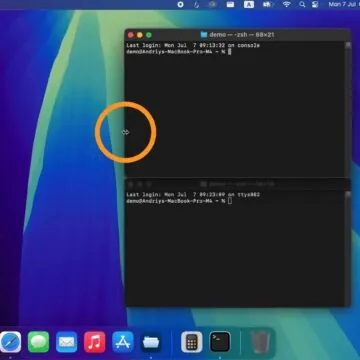Click the shell prompt in top Terminal window
Screen dimensions: 360x360
176,52
